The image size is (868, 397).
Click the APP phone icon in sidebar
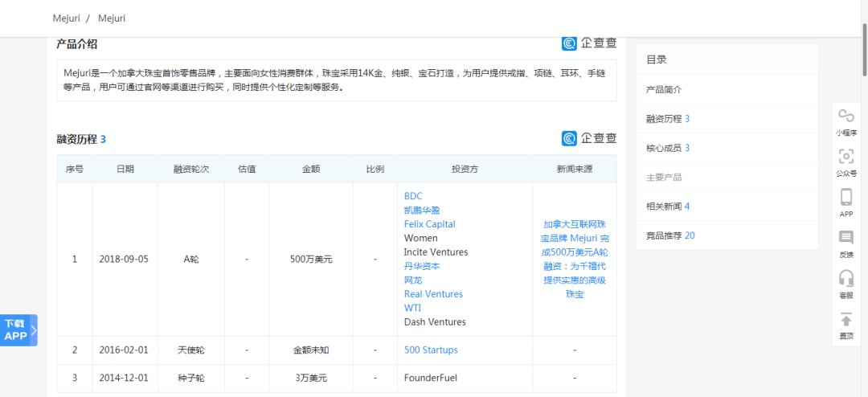845,197
